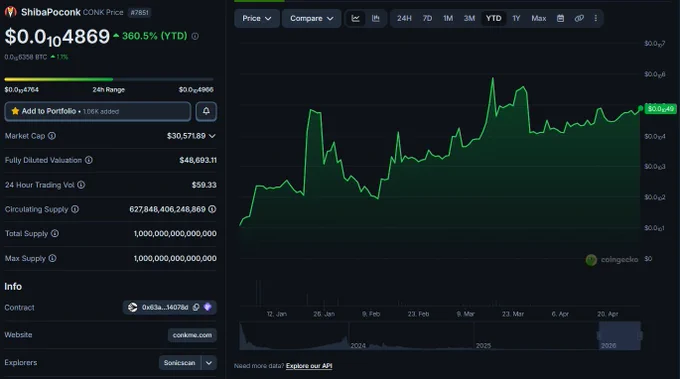The height and width of the screenshot is (379, 680).
Task: Click the contract address 0x63a...14078d chip
Action: 169,307
